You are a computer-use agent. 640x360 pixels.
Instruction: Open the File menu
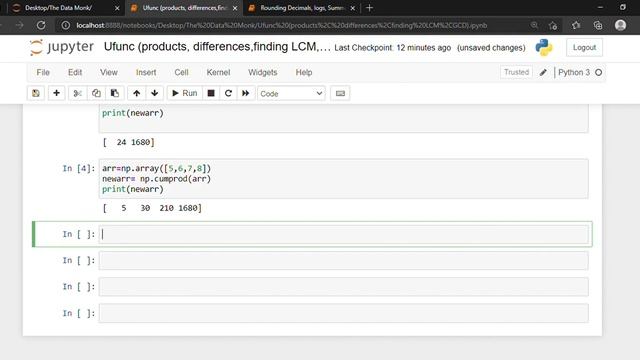click(x=43, y=72)
